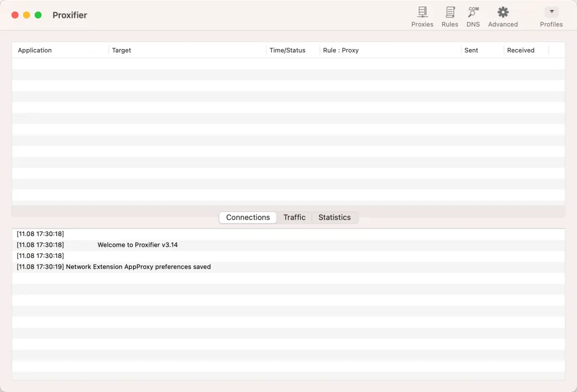Screen dimensions: 577x392
Task: Select the topmost log entry
Action: pyautogui.click(x=41, y=234)
